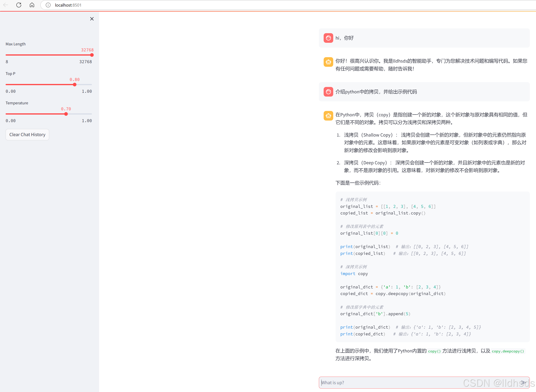Click the site info icon in address bar
Viewport: 536px width, 392px height.
48,5
